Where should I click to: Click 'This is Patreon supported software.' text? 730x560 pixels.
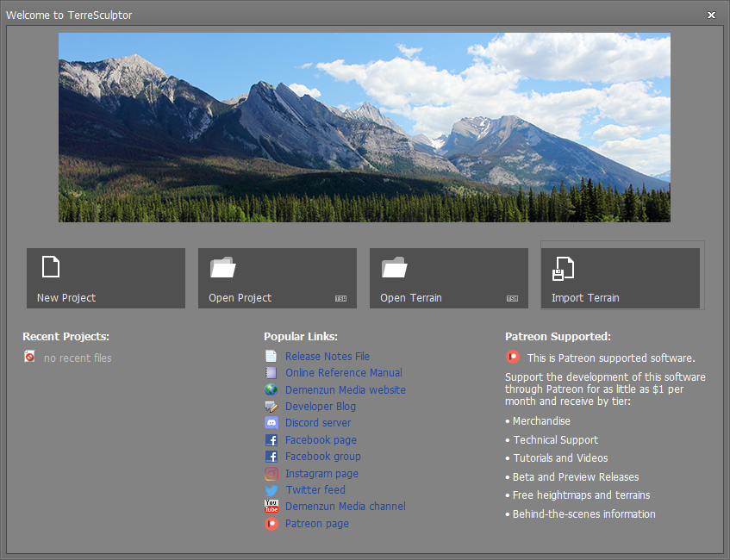[x=611, y=358]
